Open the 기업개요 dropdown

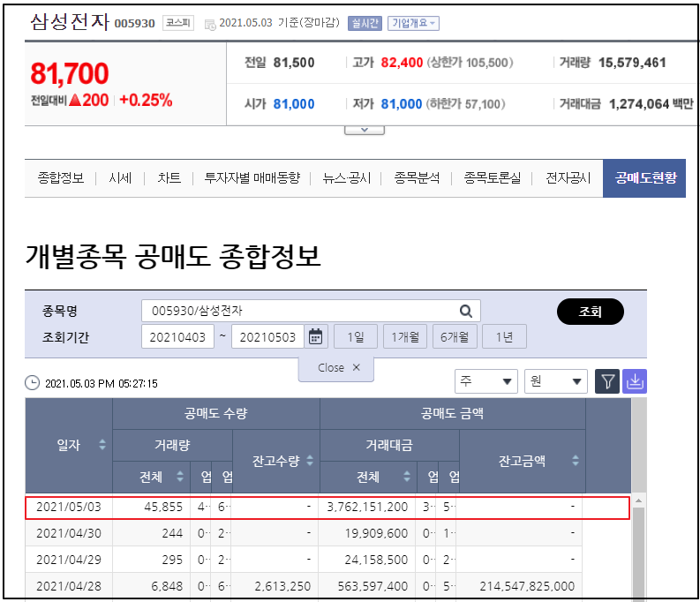click(413, 23)
